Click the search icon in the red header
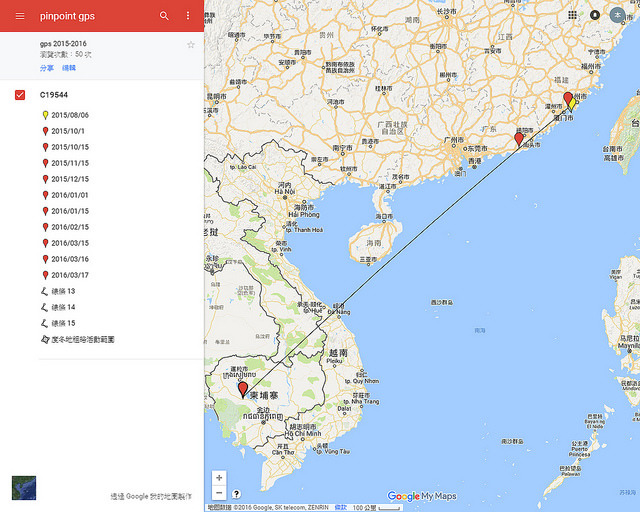 click(x=164, y=16)
